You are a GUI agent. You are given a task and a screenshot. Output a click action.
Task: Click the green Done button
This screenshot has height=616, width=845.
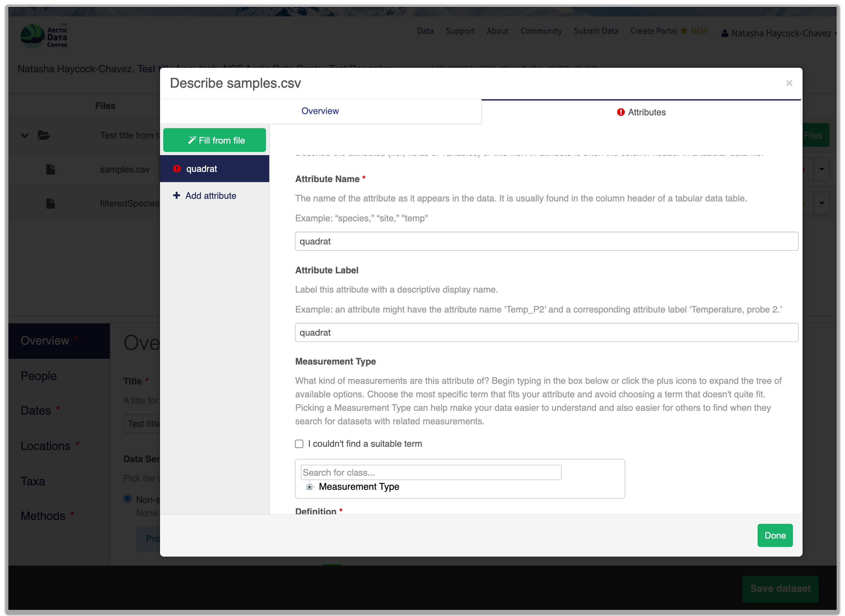tap(775, 535)
